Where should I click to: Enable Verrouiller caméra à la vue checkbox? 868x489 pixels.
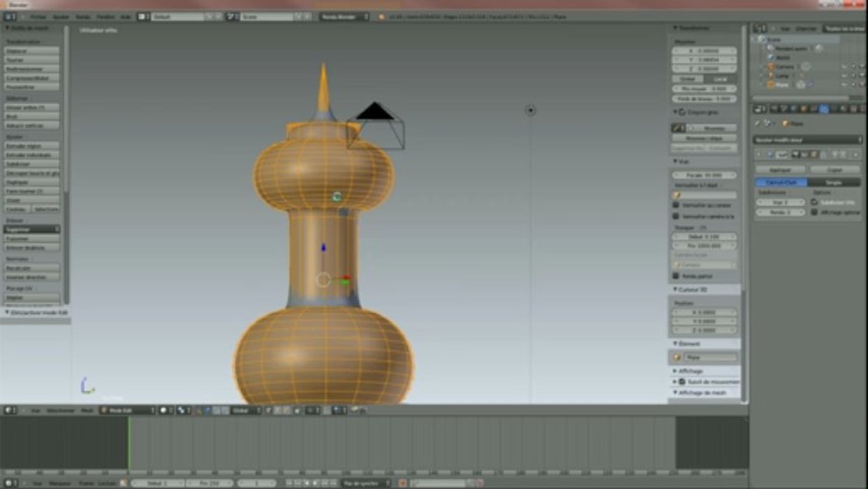coord(676,216)
